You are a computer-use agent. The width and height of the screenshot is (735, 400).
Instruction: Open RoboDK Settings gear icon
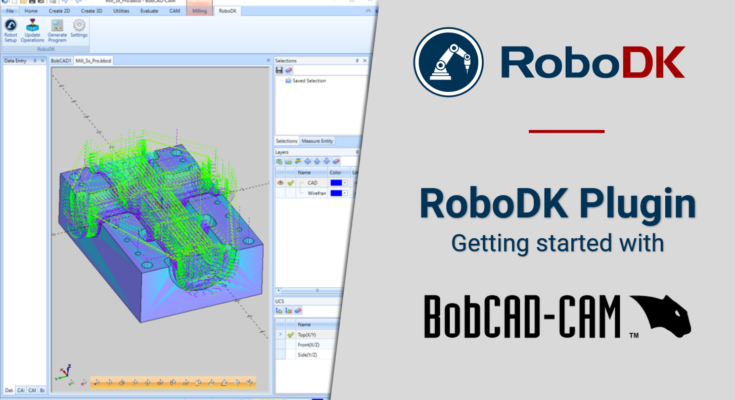point(79,25)
